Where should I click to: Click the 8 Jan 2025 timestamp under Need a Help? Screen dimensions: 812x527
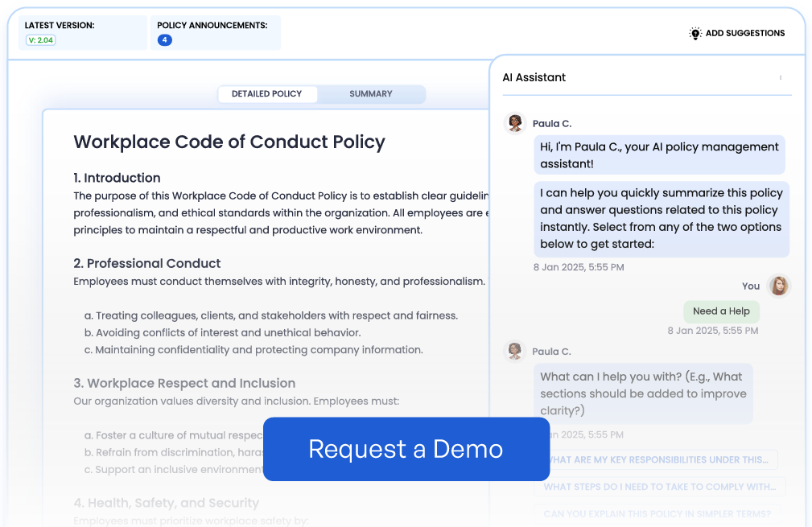712,330
